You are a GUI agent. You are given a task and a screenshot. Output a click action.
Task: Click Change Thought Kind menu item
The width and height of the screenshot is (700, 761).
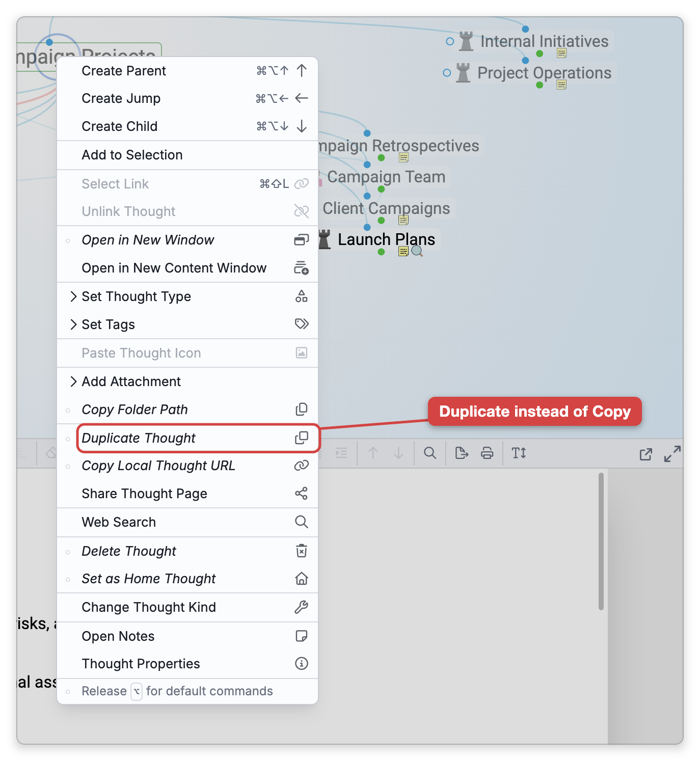[187, 607]
